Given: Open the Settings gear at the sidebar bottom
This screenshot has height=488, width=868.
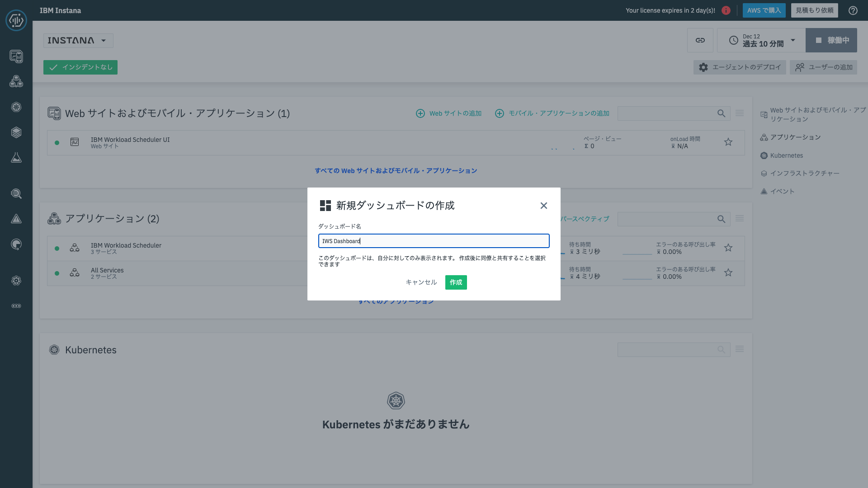Looking at the screenshot, I should (16, 281).
